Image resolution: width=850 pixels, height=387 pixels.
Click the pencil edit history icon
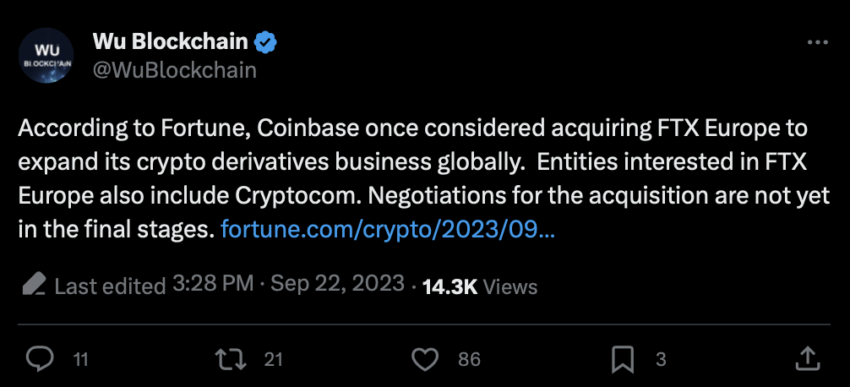click(34, 283)
